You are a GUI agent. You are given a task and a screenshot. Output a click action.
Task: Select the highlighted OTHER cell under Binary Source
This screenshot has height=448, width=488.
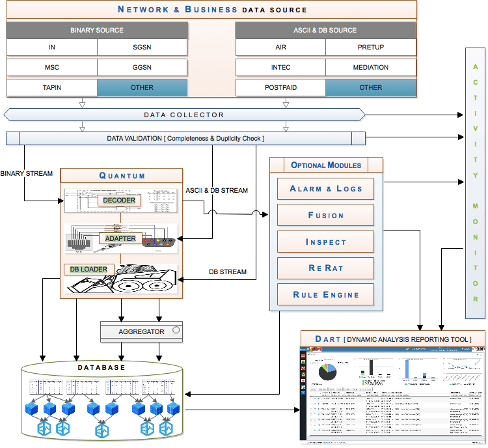coord(142,87)
